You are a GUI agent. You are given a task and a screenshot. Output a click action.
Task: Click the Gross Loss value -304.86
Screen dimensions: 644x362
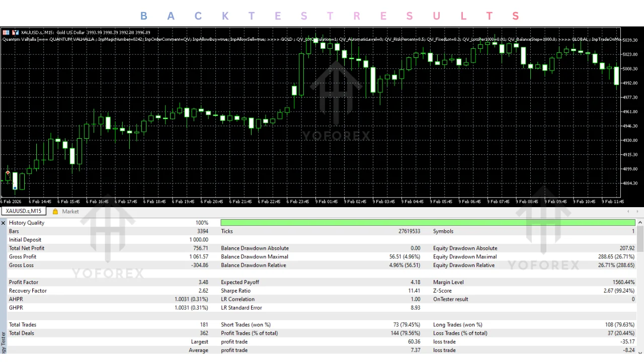tap(200, 265)
